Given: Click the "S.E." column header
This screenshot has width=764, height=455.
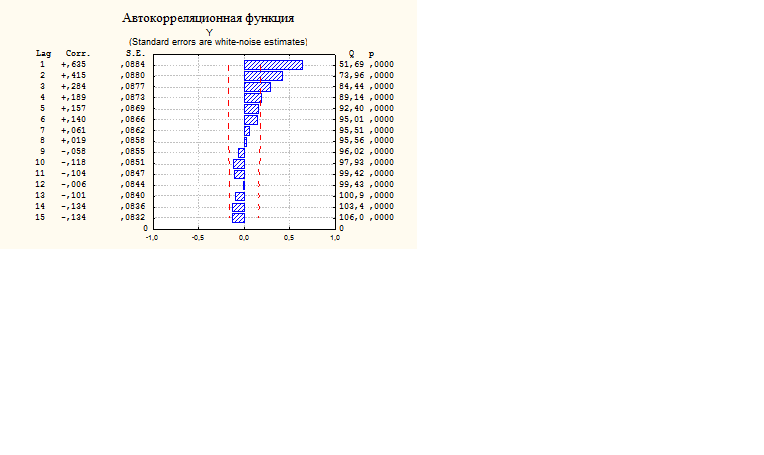Looking at the screenshot, I should click(x=135, y=54).
